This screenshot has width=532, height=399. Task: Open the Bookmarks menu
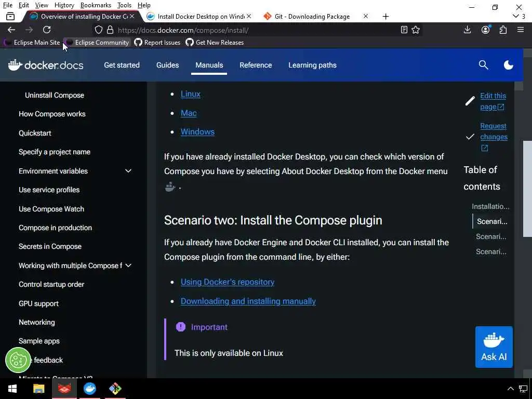96,5
